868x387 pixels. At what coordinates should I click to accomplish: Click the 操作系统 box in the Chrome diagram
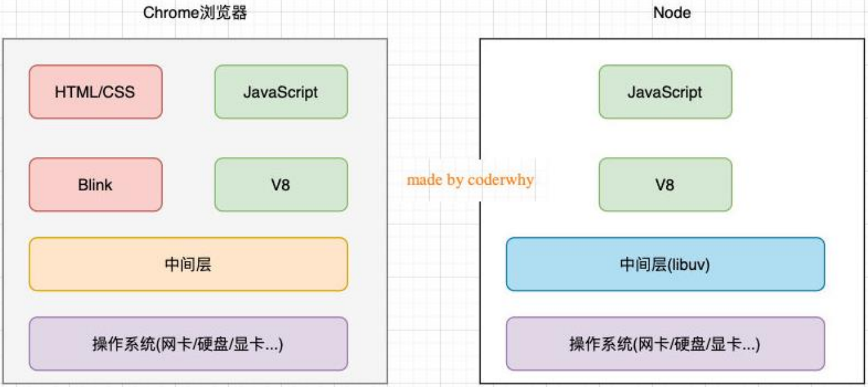click(188, 344)
